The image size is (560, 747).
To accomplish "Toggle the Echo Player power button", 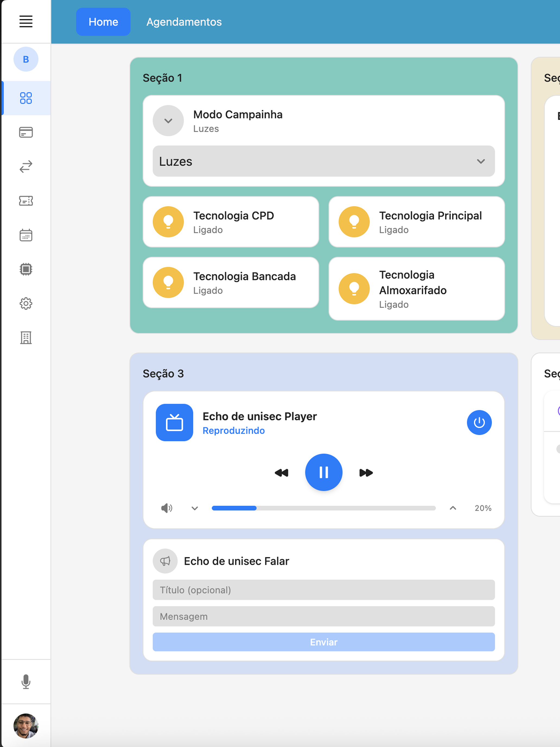I will (479, 422).
